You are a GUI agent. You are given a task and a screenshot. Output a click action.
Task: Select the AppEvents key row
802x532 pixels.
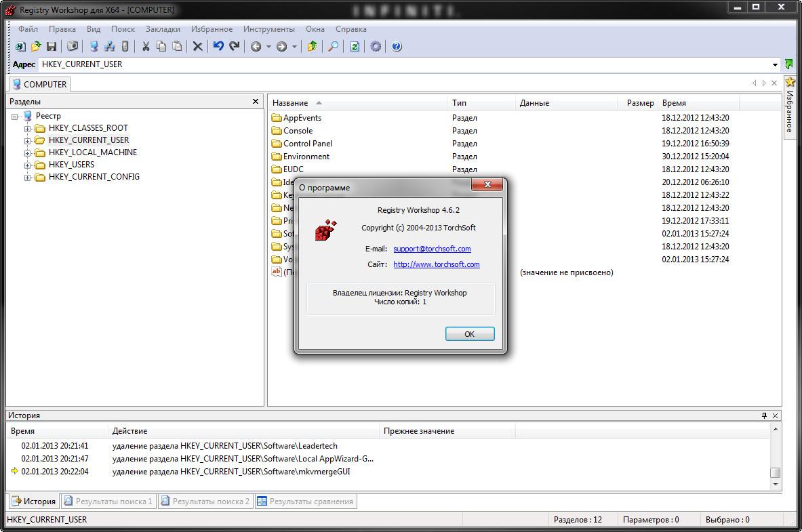click(524, 118)
